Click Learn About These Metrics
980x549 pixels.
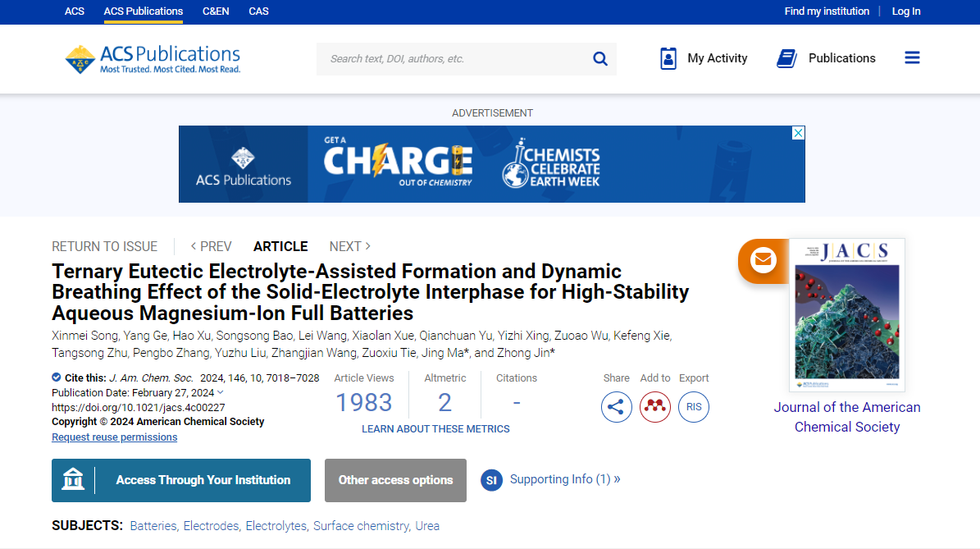(435, 429)
